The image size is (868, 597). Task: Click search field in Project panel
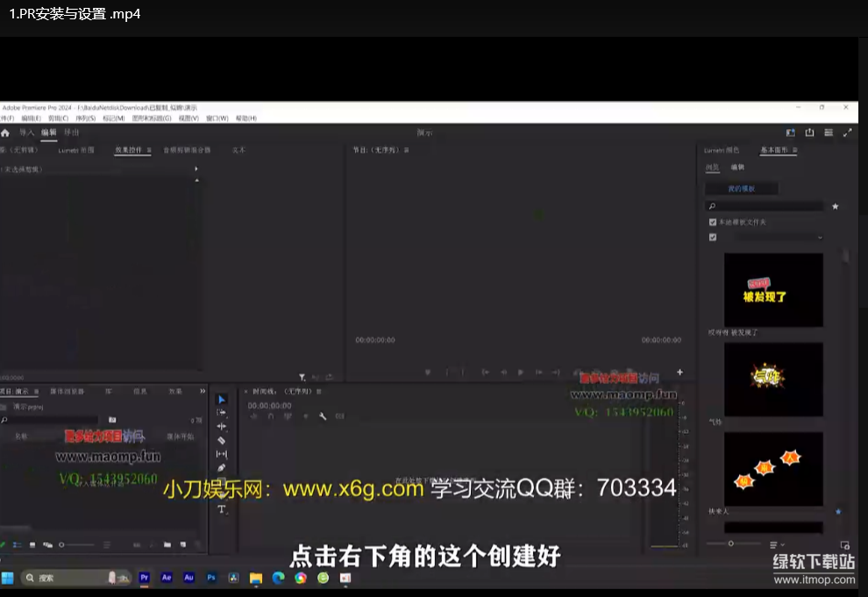[x=49, y=420]
